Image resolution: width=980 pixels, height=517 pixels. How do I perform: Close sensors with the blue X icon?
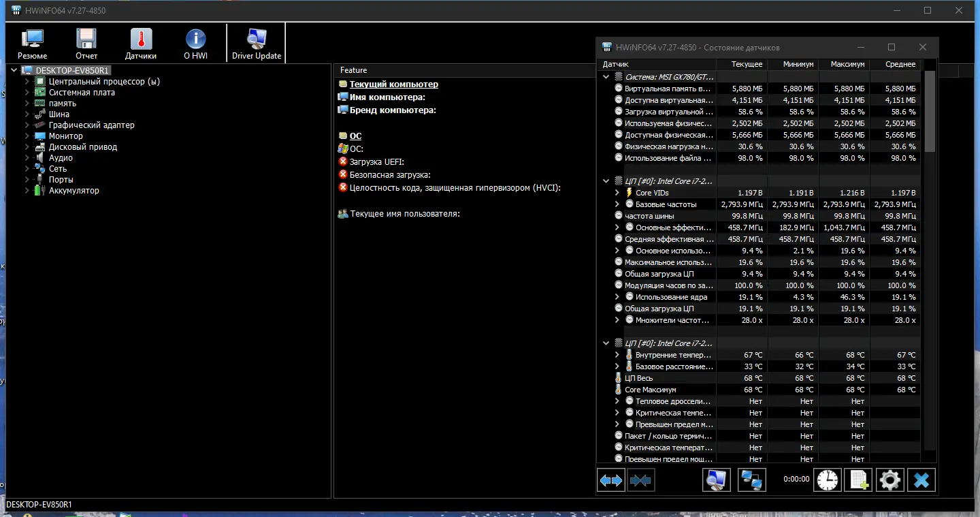tap(921, 480)
